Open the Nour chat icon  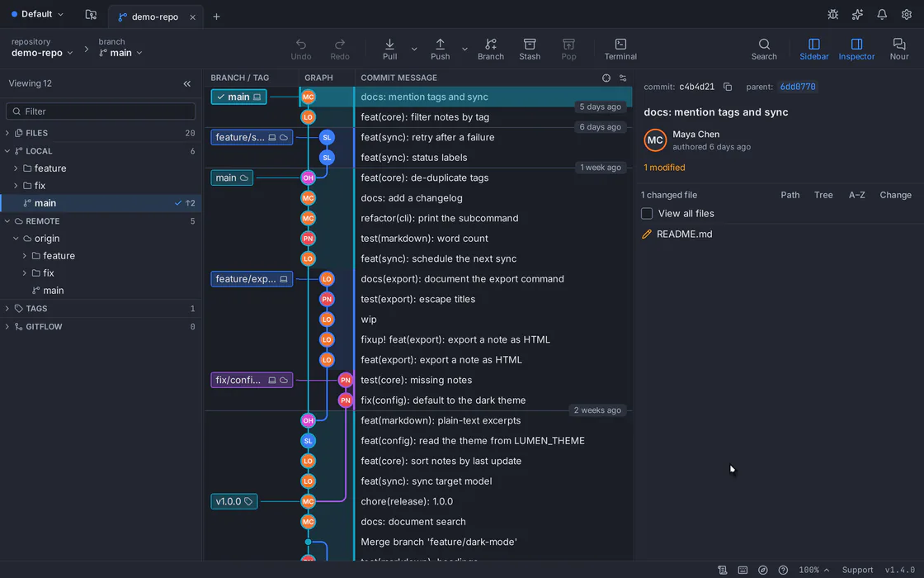(898, 45)
